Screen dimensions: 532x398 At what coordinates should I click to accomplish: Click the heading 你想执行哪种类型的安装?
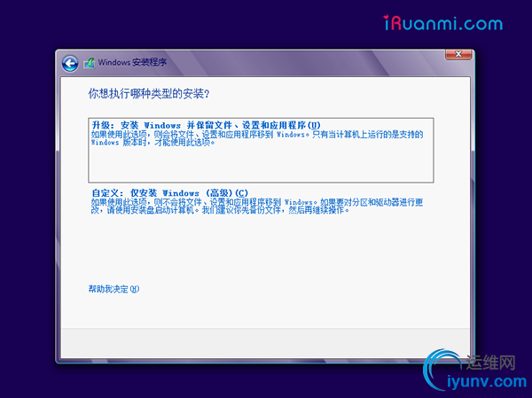click(149, 94)
